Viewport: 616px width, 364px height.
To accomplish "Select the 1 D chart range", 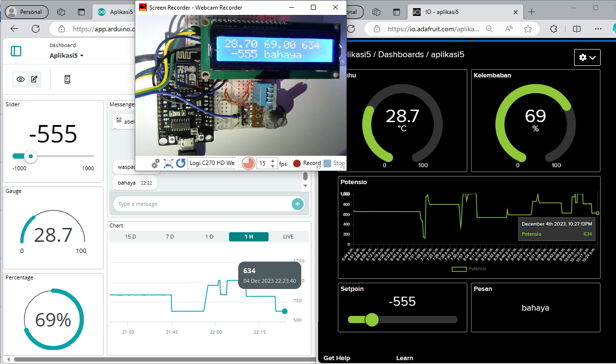I will pyautogui.click(x=209, y=237).
